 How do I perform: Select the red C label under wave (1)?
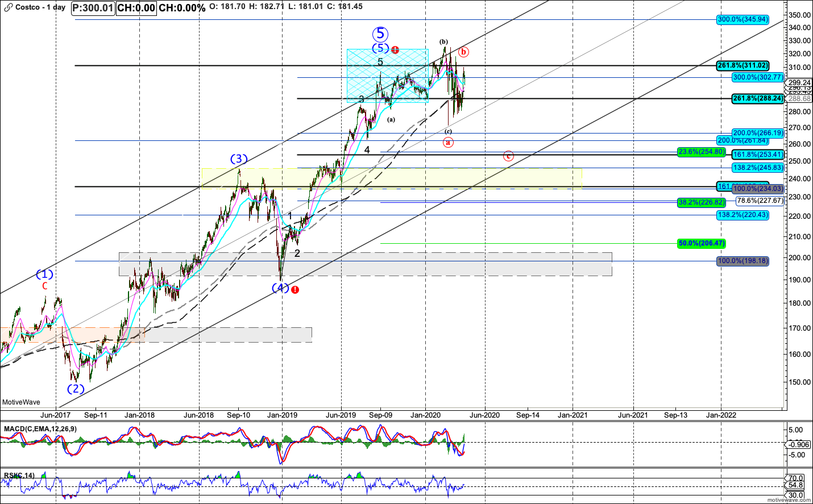(x=45, y=286)
